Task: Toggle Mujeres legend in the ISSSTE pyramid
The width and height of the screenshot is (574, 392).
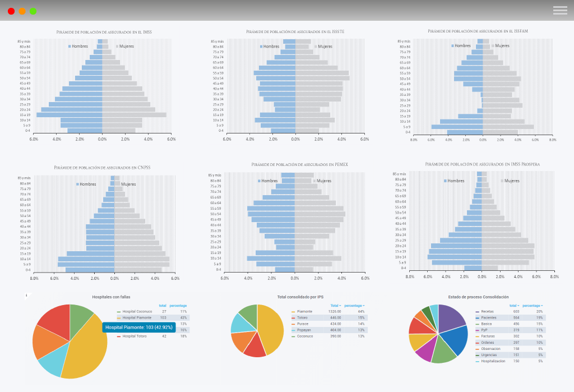Action: [323, 47]
